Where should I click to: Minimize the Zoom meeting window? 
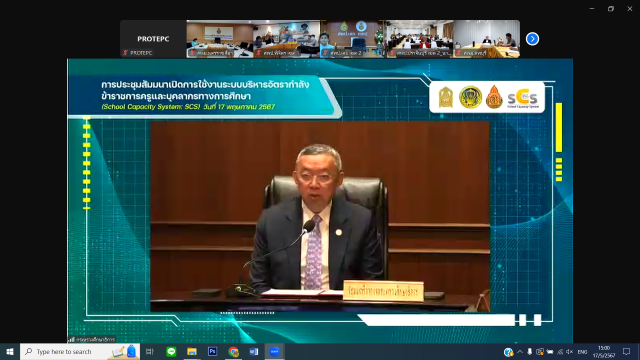(x=592, y=9)
